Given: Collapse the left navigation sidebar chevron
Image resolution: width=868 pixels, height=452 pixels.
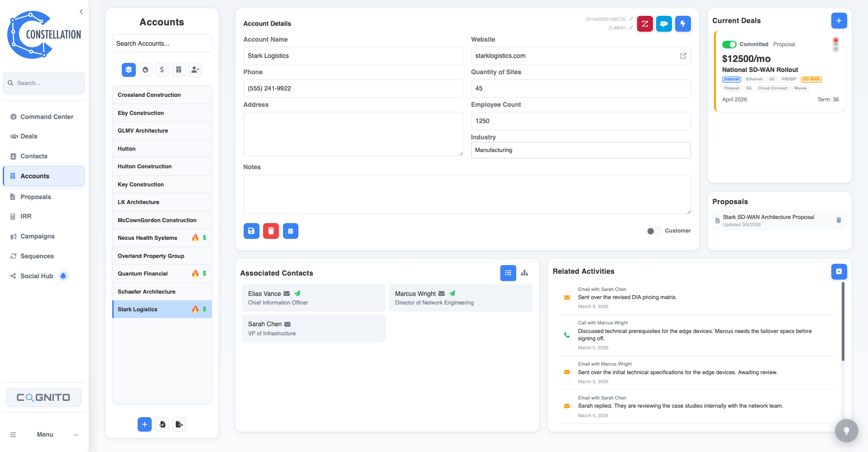Looking at the screenshot, I should click(x=81, y=11).
